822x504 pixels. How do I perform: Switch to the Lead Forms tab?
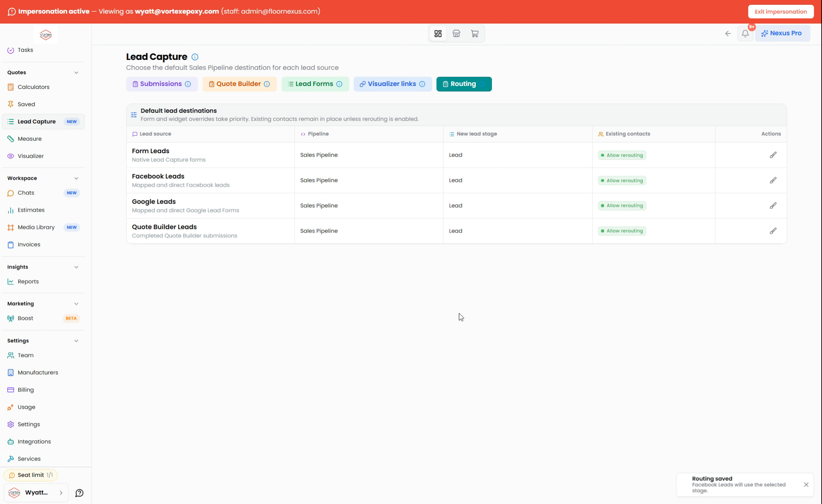pos(315,84)
